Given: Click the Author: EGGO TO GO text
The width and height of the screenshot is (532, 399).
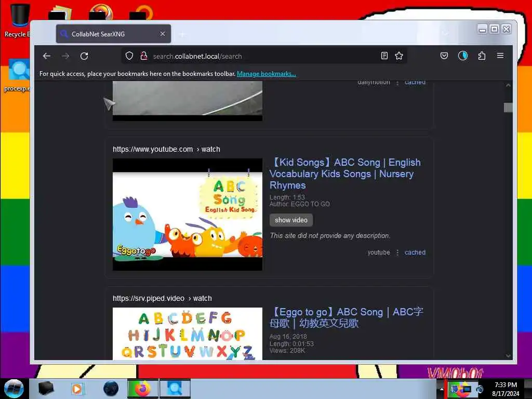Looking at the screenshot, I should click(x=300, y=204).
